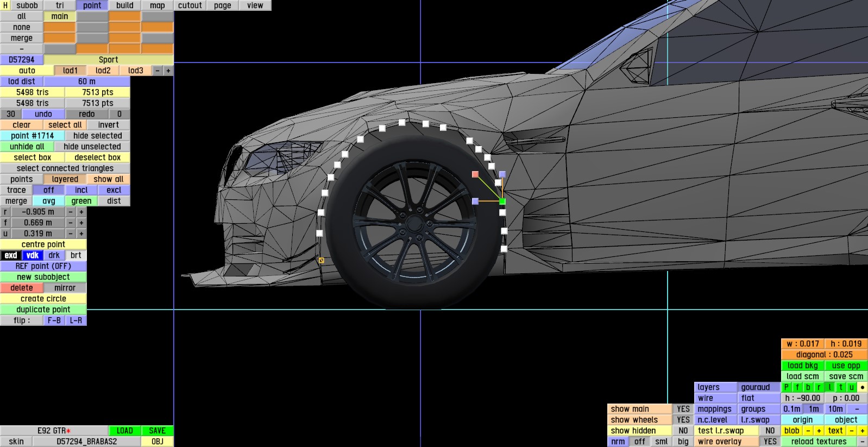Activate the deselect box tool
Screen dimensions: 868x447
tap(98, 158)
